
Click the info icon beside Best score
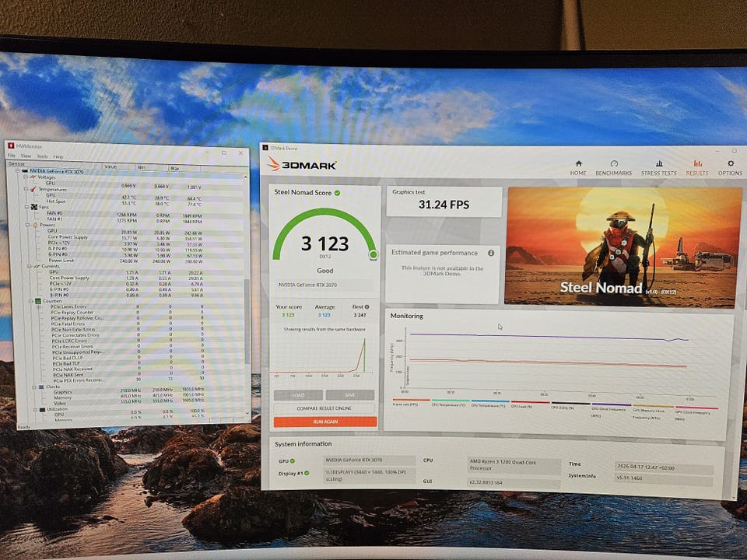point(366,307)
